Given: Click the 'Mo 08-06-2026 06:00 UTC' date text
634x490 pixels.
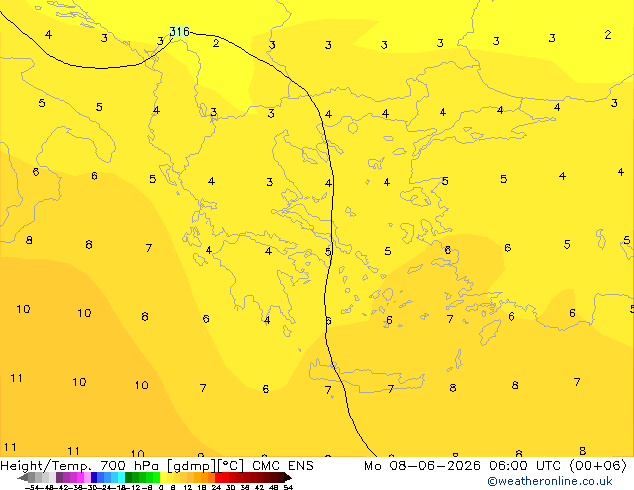Looking at the screenshot, I should coord(463,466).
